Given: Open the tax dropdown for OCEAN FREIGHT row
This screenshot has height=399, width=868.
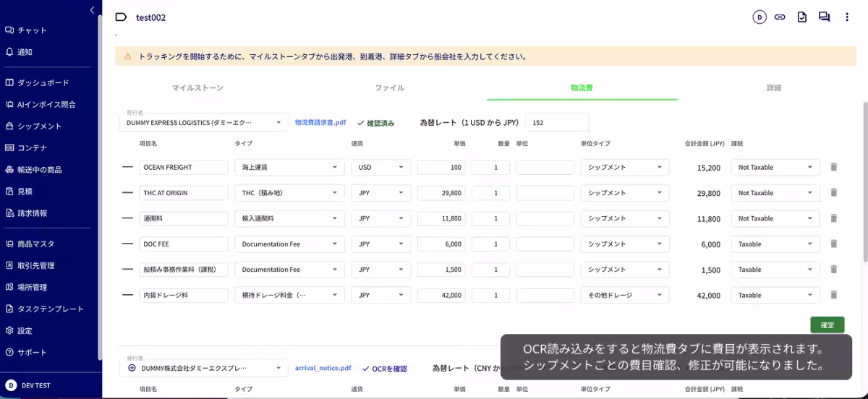Looking at the screenshot, I should pyautogui.click(x=775, y=168).
